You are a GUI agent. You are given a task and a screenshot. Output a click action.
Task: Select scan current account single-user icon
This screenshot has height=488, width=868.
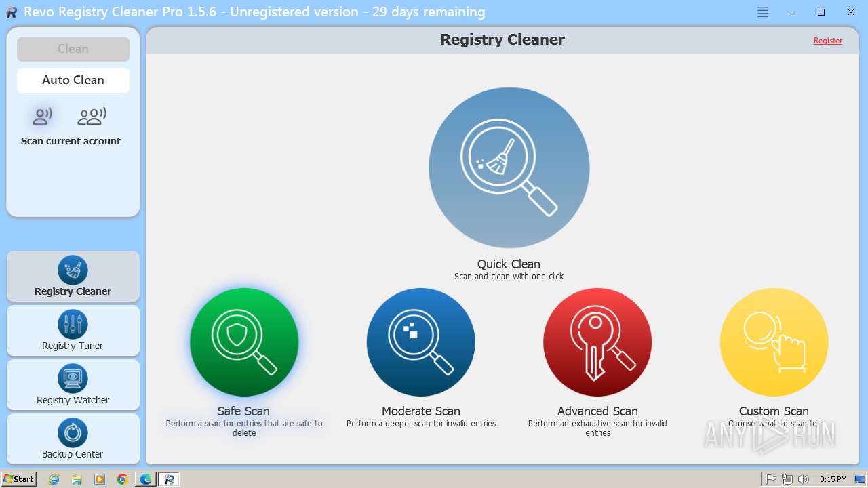43,117
